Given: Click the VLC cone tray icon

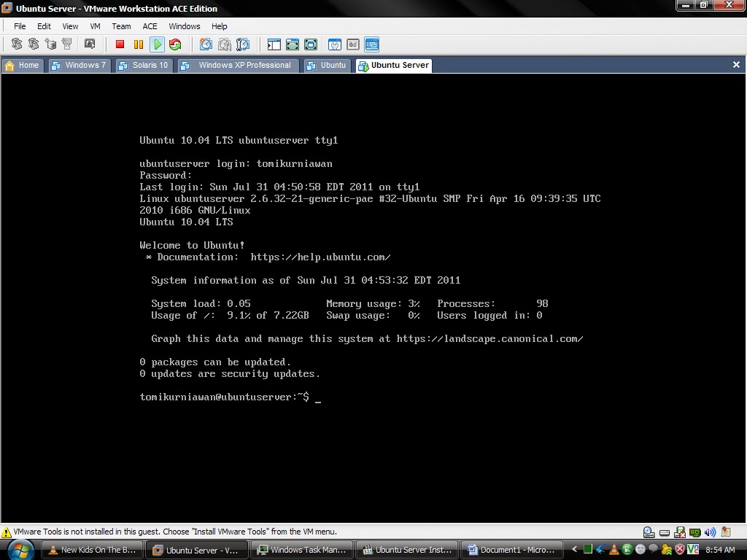Looking at the screenshot, I should 614,550.
